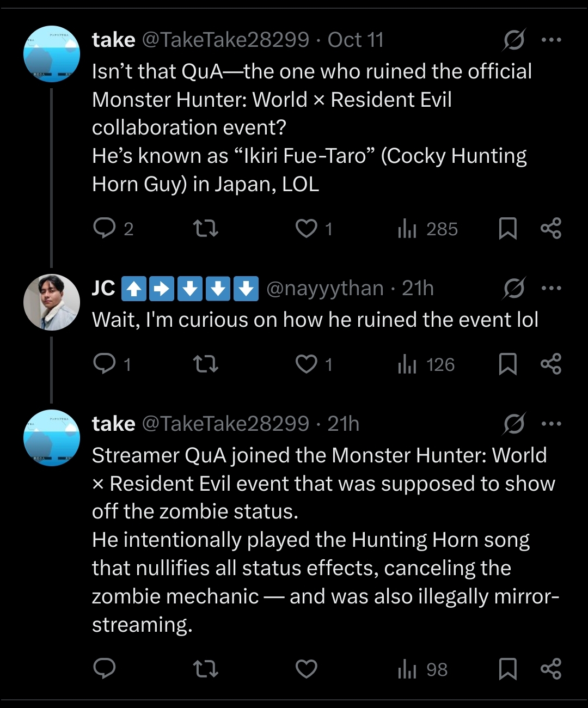Bookmark take's Oct 11 tweet
The height and width of the screenshot is (708, 588).
point(507,228)
